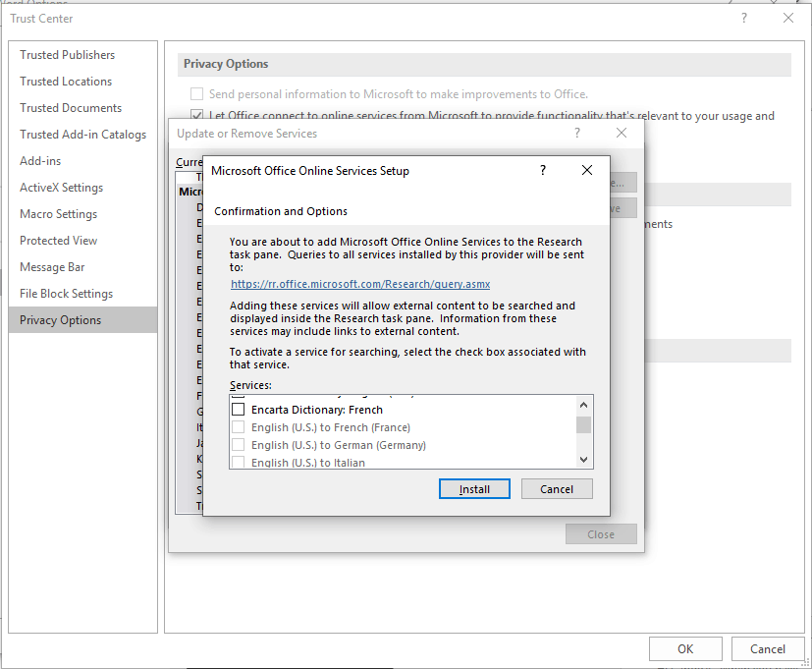Image resolution: width=812 pixels, height=669 pixels.
Task: Click services list scroll up arrow
Action: point(583,406)
